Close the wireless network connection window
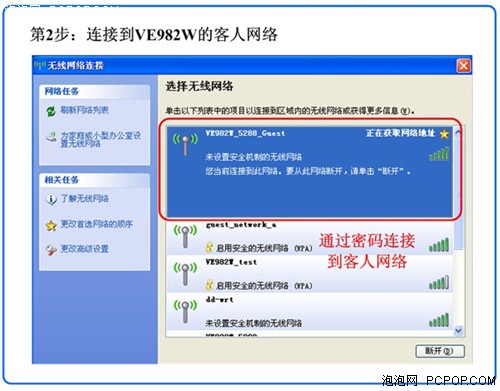 pos(464,65)
